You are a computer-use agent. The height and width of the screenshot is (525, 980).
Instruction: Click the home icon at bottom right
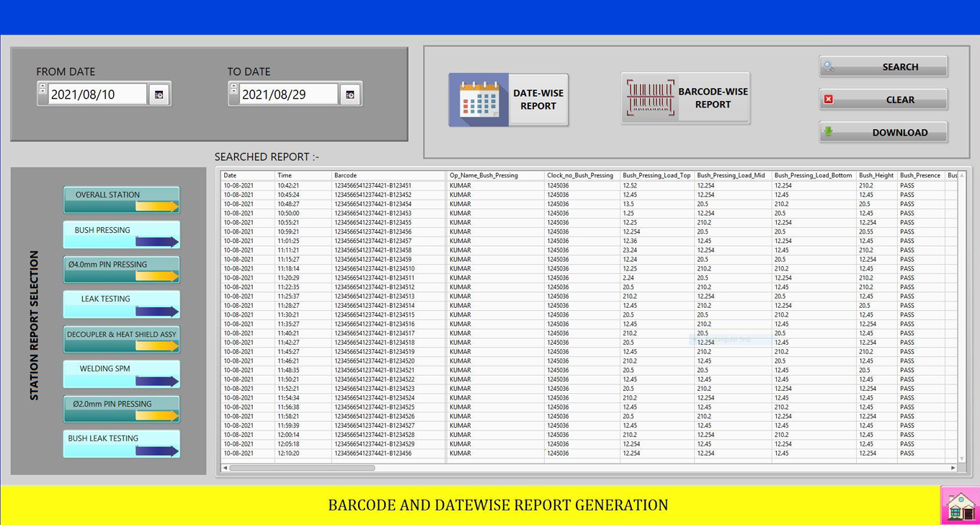click(960, 505)
